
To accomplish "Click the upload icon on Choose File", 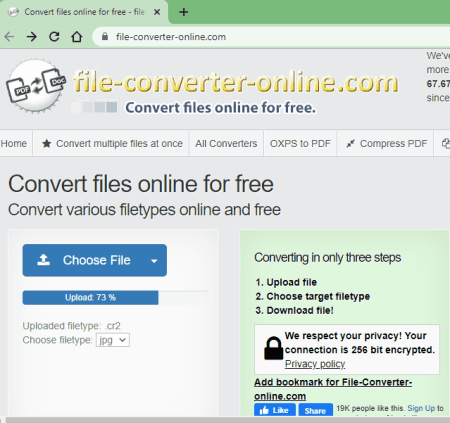I will point(44,260).
